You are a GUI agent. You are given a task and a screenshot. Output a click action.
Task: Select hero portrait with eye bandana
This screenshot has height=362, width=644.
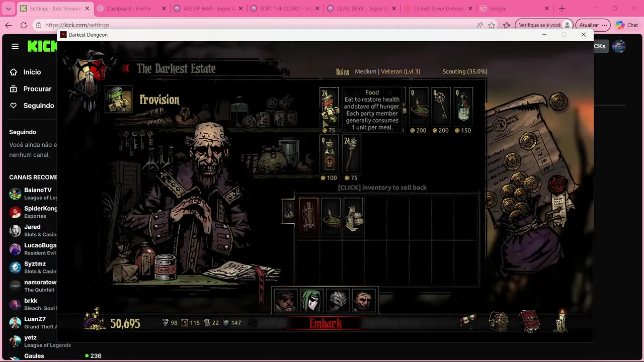[285, 300]
